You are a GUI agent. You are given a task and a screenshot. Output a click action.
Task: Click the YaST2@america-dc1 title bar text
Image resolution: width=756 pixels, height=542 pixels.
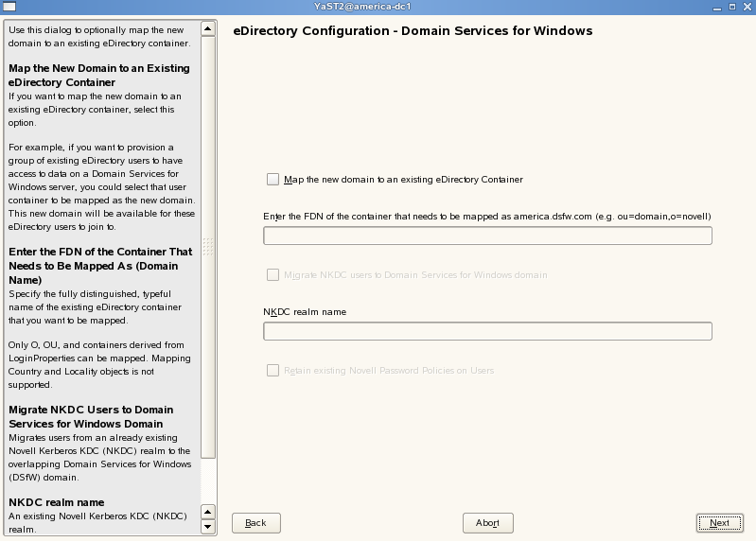click(x=362, y=7)
